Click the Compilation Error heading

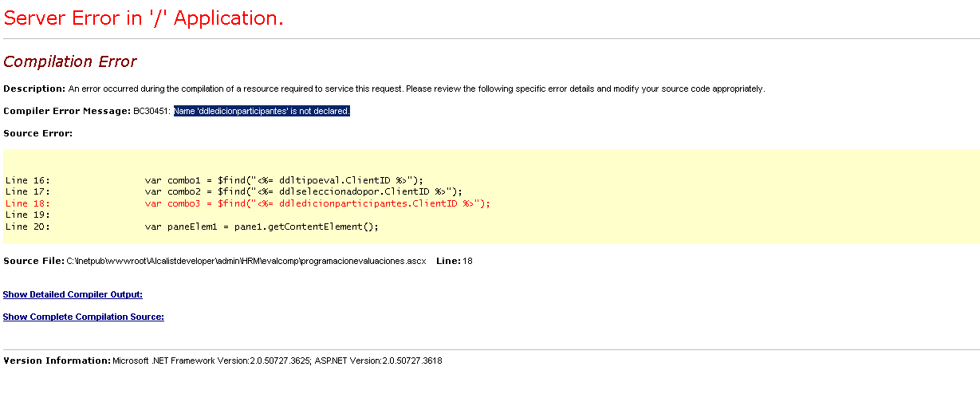(70, 61)
